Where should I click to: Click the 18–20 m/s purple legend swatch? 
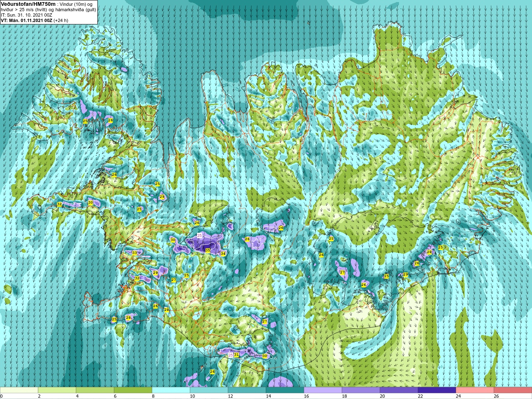[x=361, y=390]
